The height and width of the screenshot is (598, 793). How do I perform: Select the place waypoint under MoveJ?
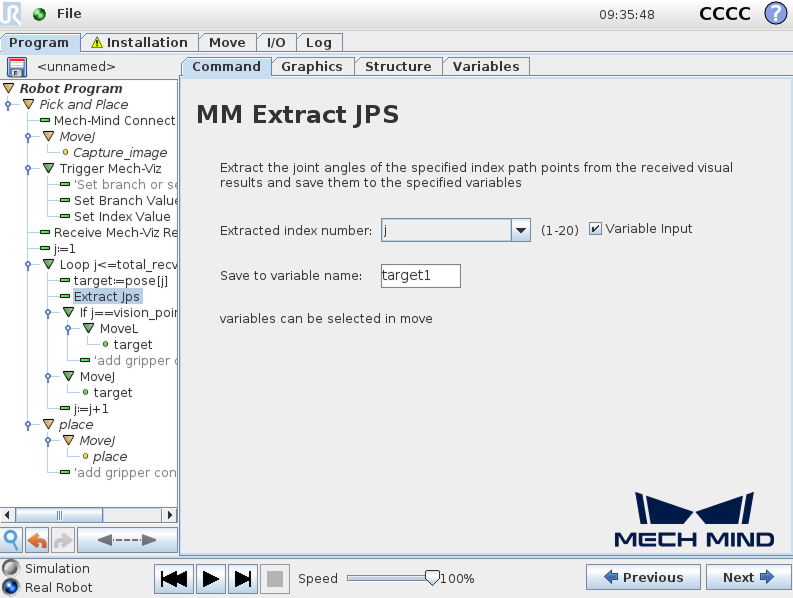(110, 457)
